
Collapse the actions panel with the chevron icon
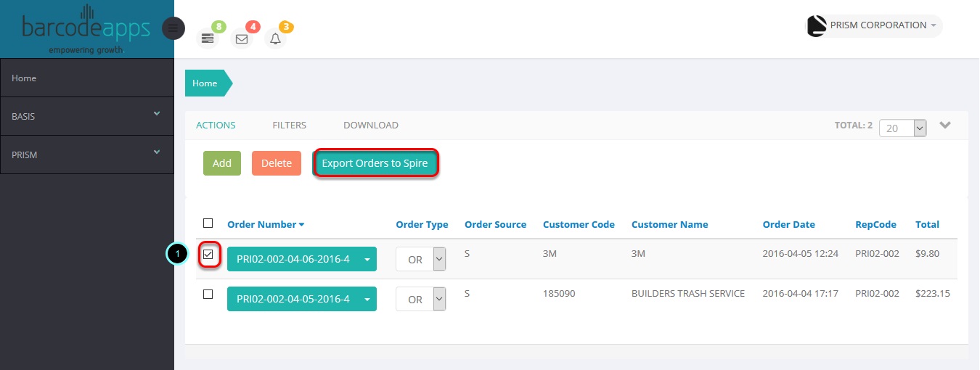pyautogui.click(x=945, y=125)
